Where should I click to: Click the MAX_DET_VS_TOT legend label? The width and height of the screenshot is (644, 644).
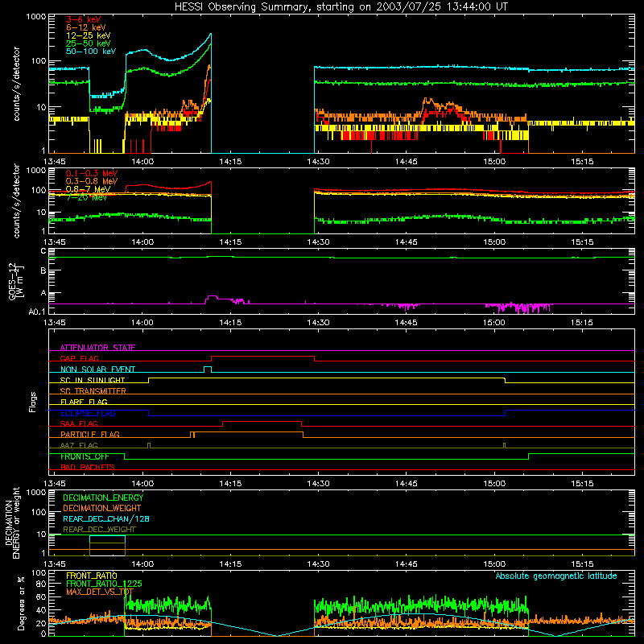pyautogui.click(x=100, y=592)
